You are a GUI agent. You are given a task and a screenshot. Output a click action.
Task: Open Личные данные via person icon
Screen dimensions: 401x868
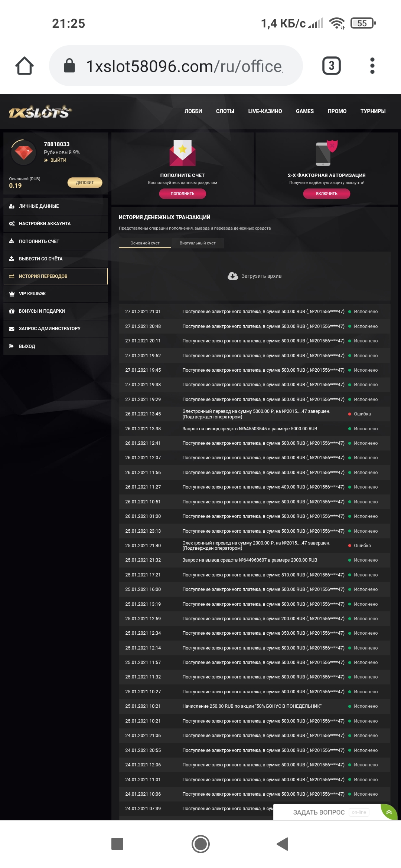12,206
